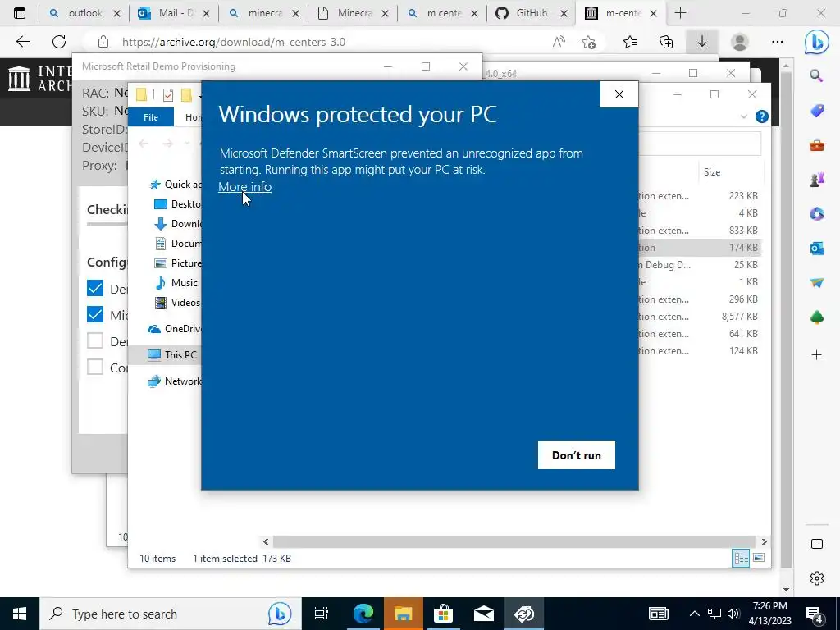Go back in Edge browser
The image size is (840, 630).
coord(22,42)
